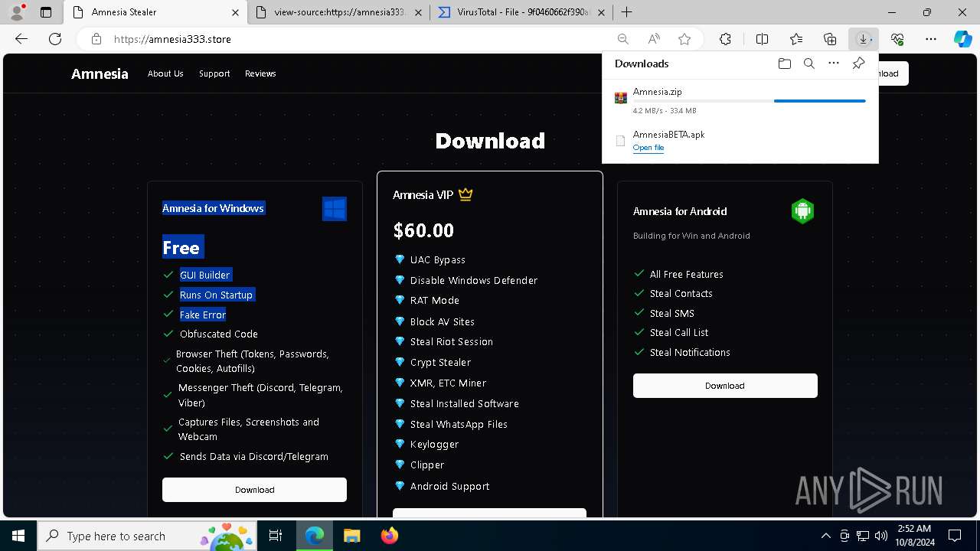Add page to favorites star icon
The height and width of the screenshot is (551, 980).
tap(684, 39)
